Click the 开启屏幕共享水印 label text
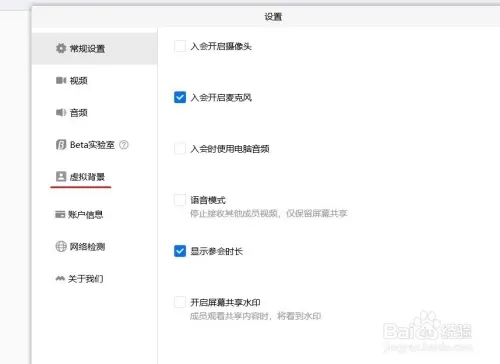This screenshot has height=364, width=500. coord(225,302)
